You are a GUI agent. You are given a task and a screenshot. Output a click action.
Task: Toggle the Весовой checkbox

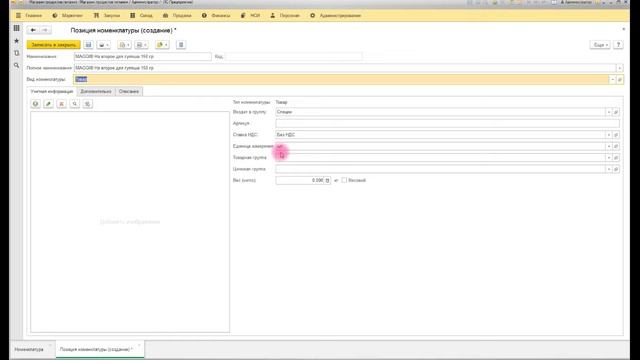[344, 180]
